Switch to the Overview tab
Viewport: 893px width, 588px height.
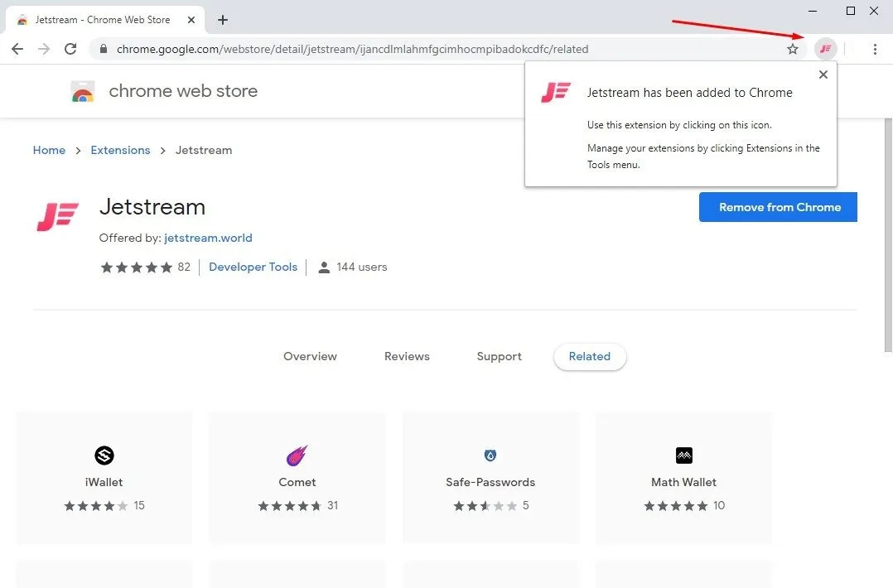(x=311, y=356)
